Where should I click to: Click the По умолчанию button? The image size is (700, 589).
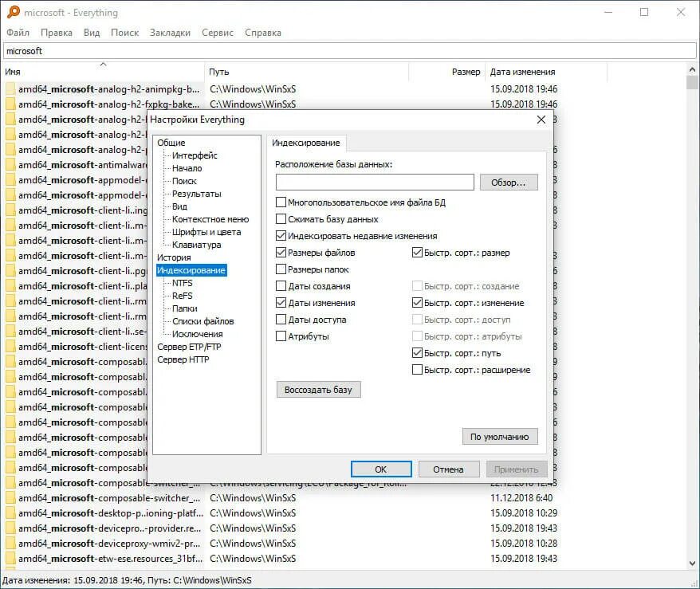500,437
